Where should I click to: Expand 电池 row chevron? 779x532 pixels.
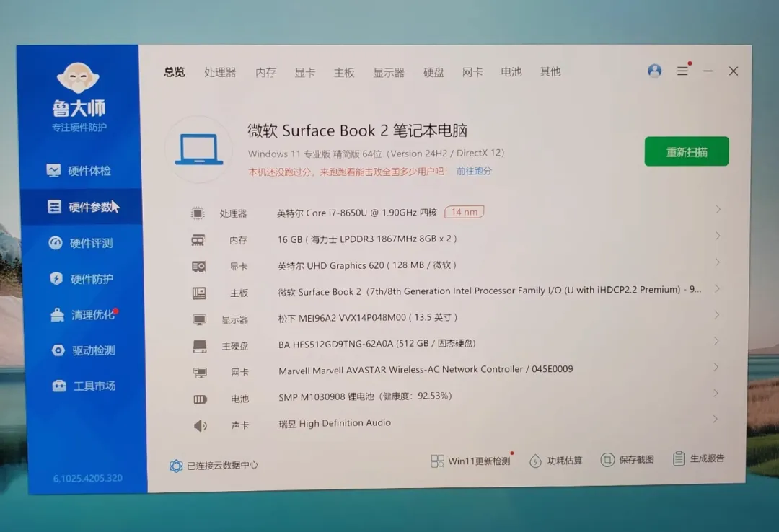pos(716,394)
